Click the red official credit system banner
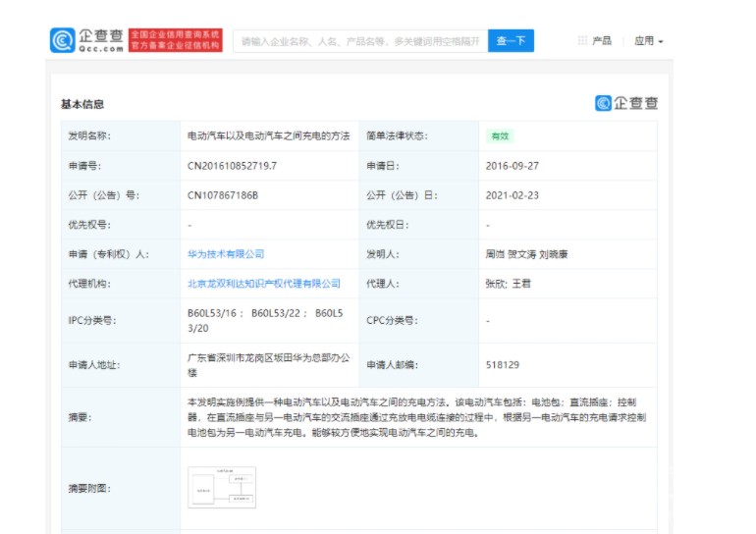The image size is (756, 534). (x=176, y=40)
